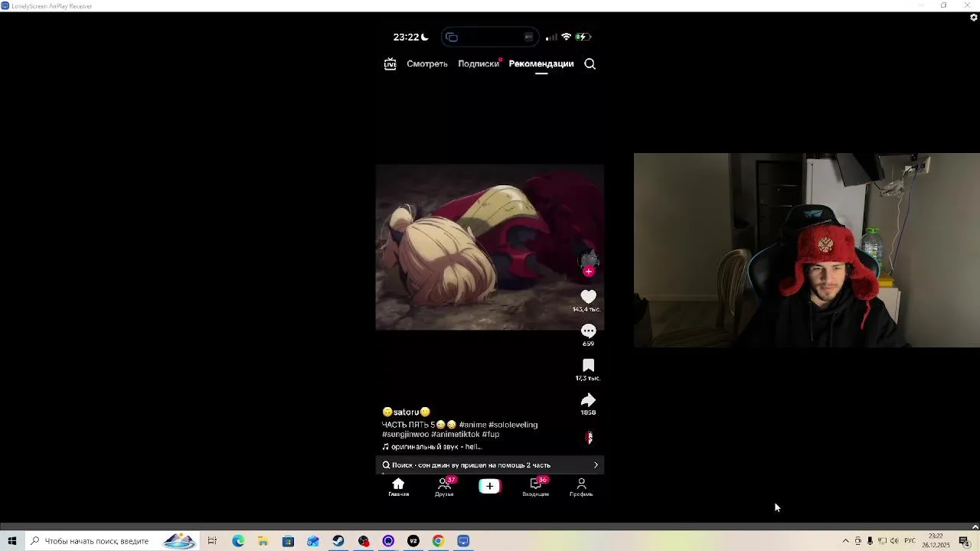Open the LonelyScreen settings gear icon
The height and width of the screenshot is (551, 980).
point(974,17)
